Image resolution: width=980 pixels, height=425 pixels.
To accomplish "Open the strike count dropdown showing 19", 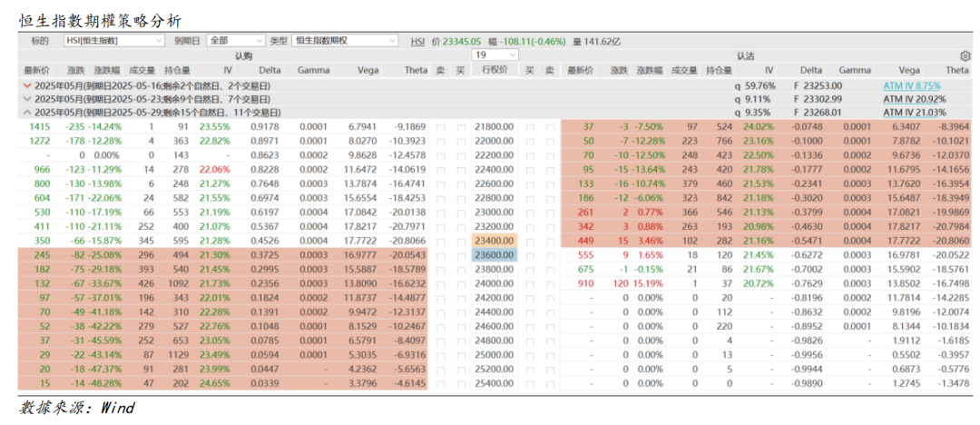I will 495,55.
